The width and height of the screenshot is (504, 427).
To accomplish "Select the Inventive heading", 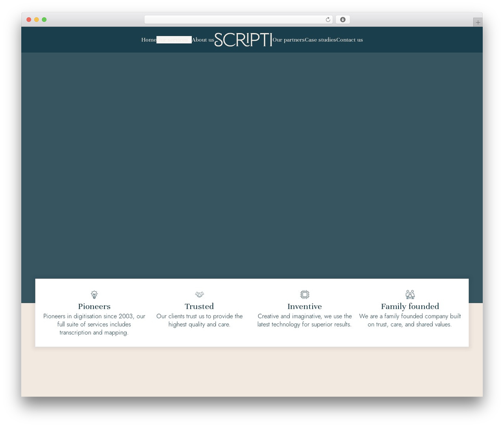I will [x=305, y=306].
